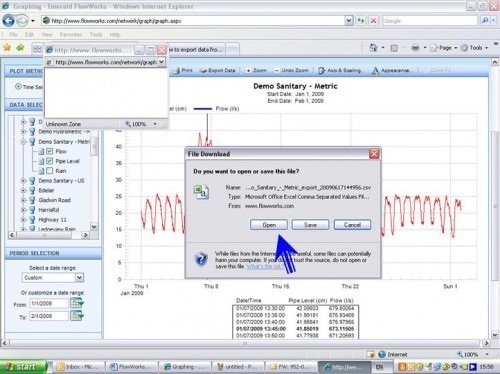The image size is (500, 374).
Task: Open Axis & Scaling settings
Action: pyautogui.click(x=340, y=70)
